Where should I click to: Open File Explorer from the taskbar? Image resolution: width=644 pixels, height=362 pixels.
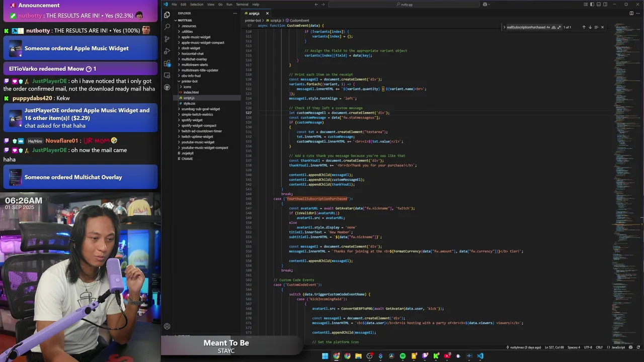pos(358,356)
